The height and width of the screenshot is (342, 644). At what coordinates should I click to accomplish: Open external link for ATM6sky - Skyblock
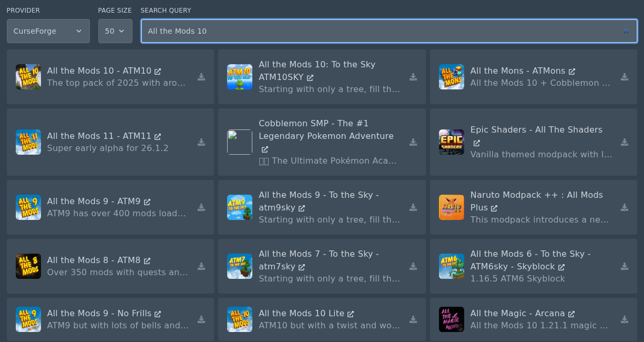[561, 267]
